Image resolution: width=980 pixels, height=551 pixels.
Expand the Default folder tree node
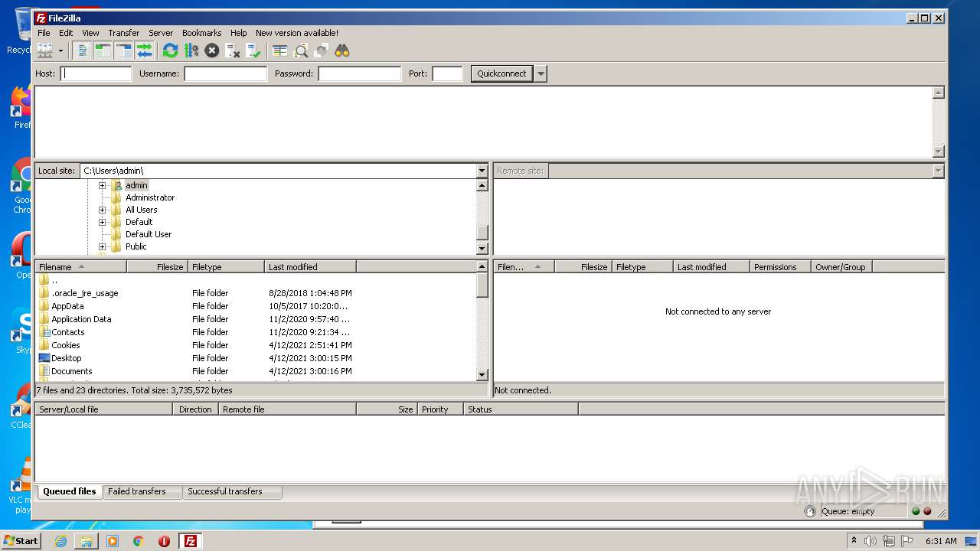click(x=102, y=222)
